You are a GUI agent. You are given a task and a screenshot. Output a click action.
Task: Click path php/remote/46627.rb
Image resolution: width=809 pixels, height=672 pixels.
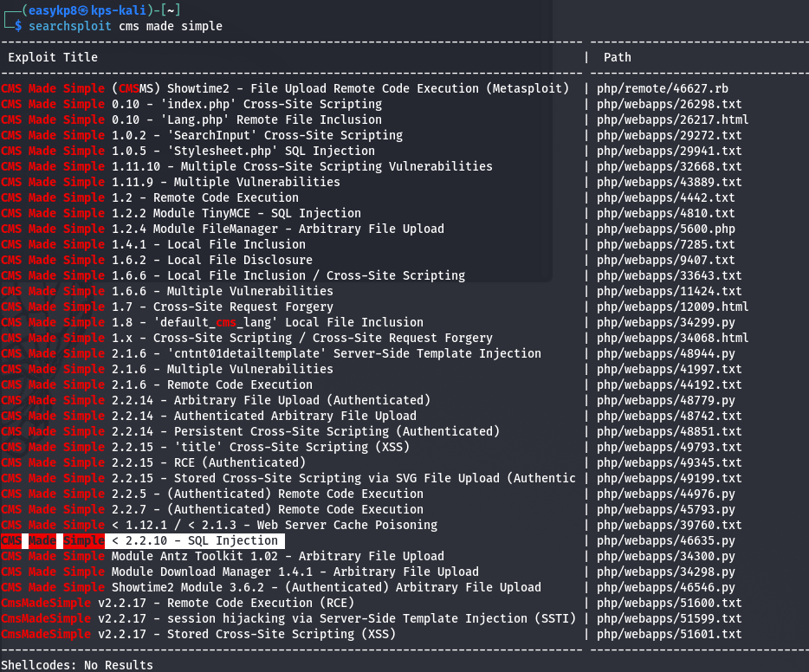663,88
